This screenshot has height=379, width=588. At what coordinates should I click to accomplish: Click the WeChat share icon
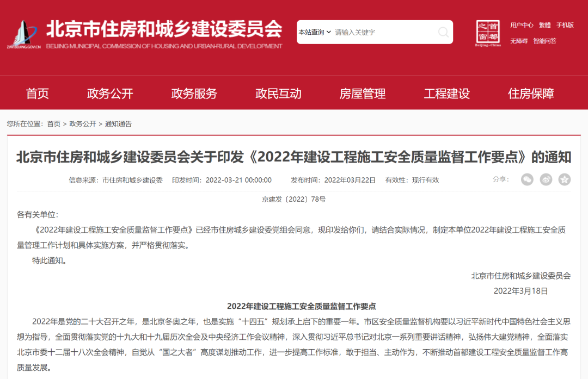527,179
